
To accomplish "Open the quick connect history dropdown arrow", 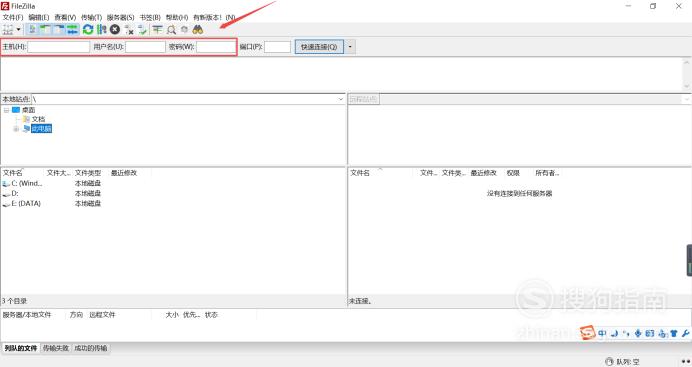I will pyautogui.click(x=350, y=47).
